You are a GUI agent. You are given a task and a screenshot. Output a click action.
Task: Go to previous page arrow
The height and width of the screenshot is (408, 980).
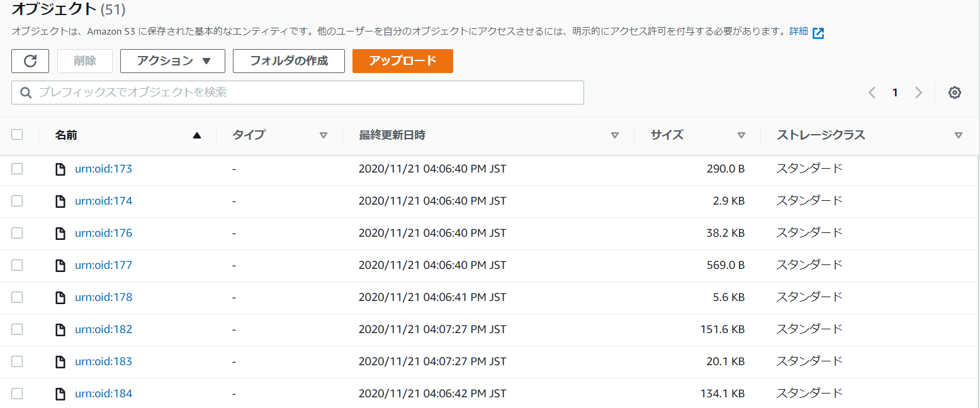872,93
